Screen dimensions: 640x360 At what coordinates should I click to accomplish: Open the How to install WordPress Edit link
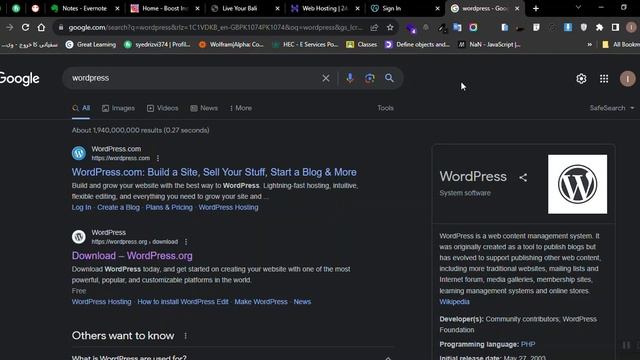tap(183, 302)
